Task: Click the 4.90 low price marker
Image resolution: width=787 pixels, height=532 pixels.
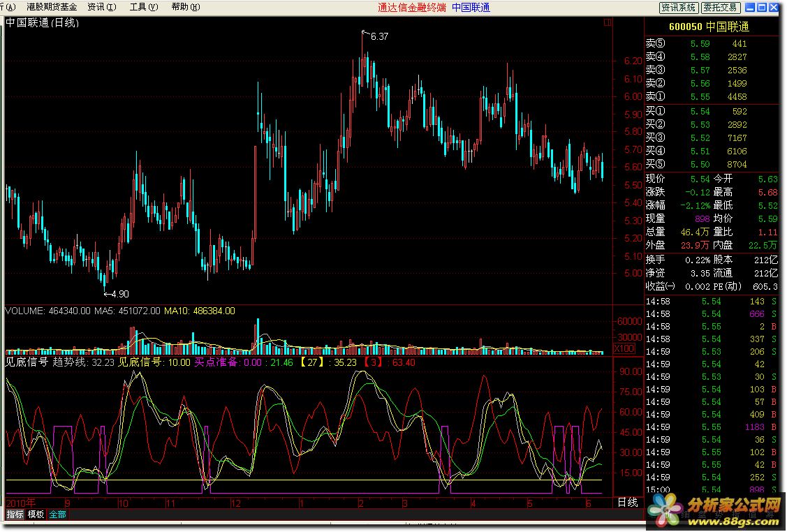Action: pos(120,294)
